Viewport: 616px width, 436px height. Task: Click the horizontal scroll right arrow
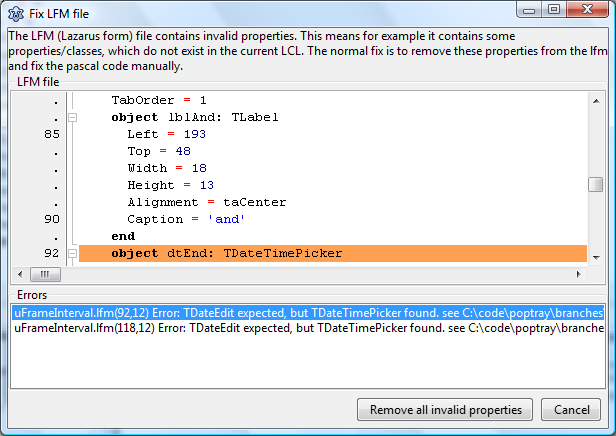point(578,274)
